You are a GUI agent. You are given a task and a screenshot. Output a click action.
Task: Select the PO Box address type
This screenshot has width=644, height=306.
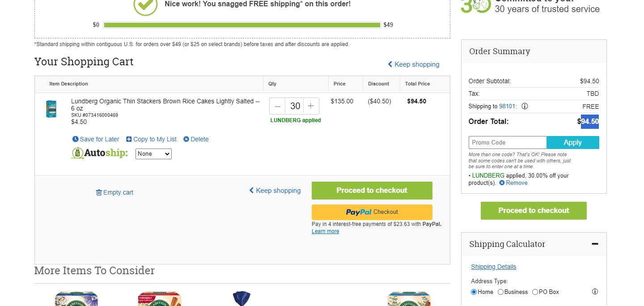(x=535, y=292)
